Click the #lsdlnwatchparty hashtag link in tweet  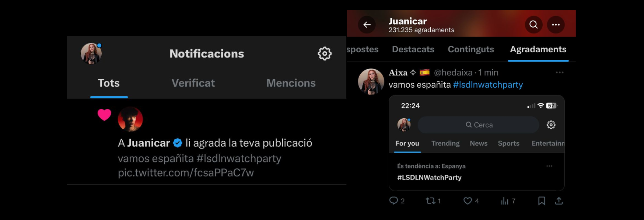point(488,85)
